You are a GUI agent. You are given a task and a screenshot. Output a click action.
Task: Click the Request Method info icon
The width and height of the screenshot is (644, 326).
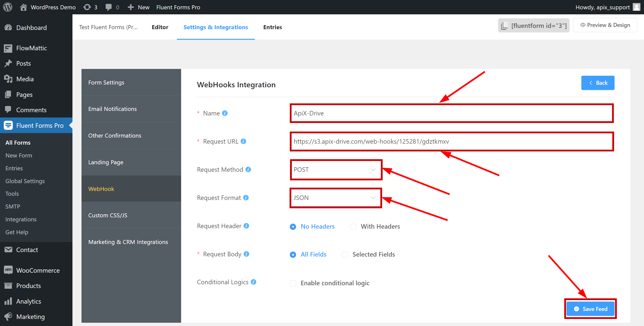click(248, 169)
